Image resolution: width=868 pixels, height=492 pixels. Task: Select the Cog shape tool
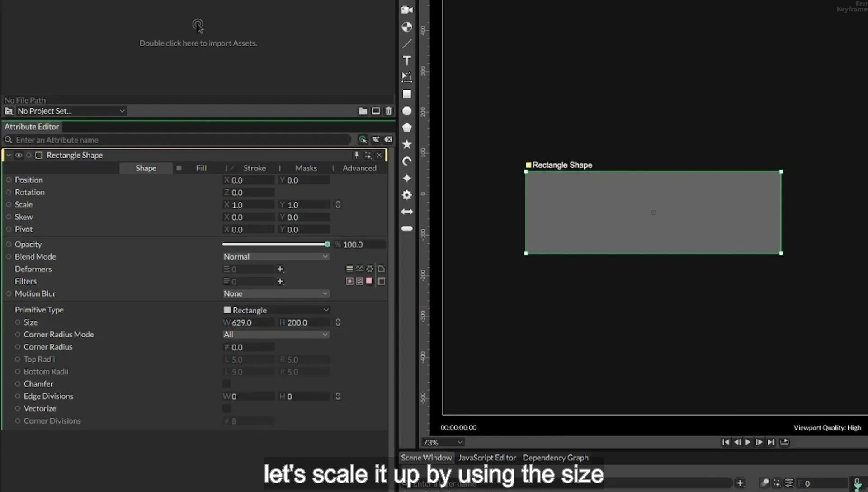pyautogui.click(x=407, y=195)
